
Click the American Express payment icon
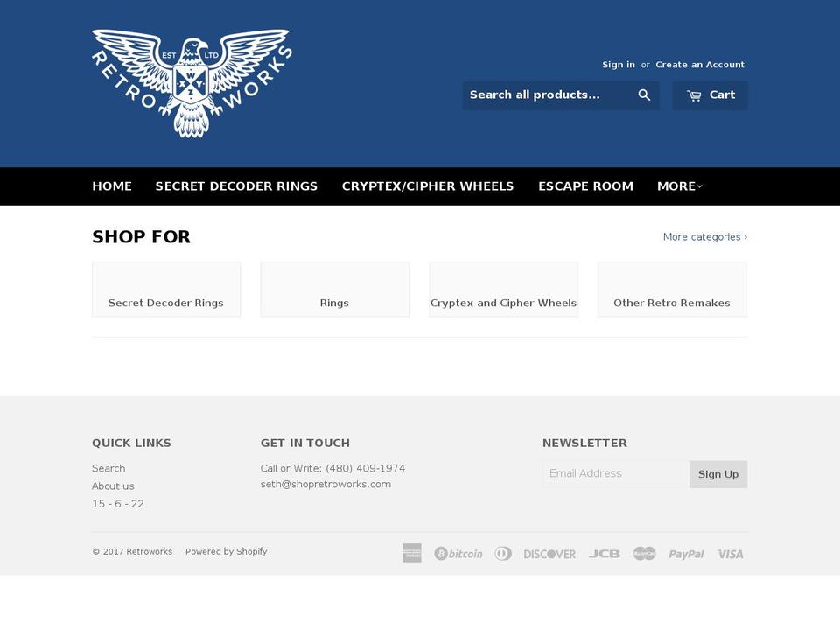pyautogui.click(x=411, y=553)
